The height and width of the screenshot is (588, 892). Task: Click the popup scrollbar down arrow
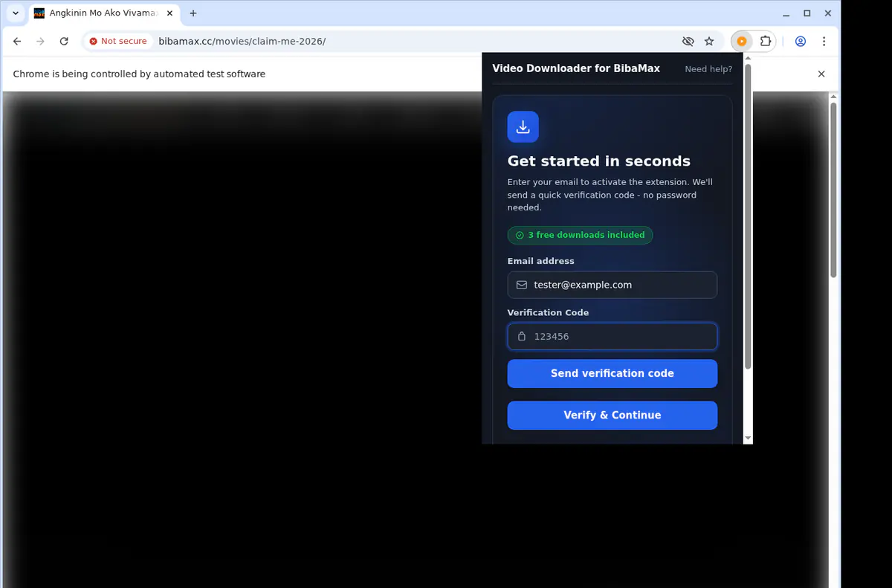[748, 439]
